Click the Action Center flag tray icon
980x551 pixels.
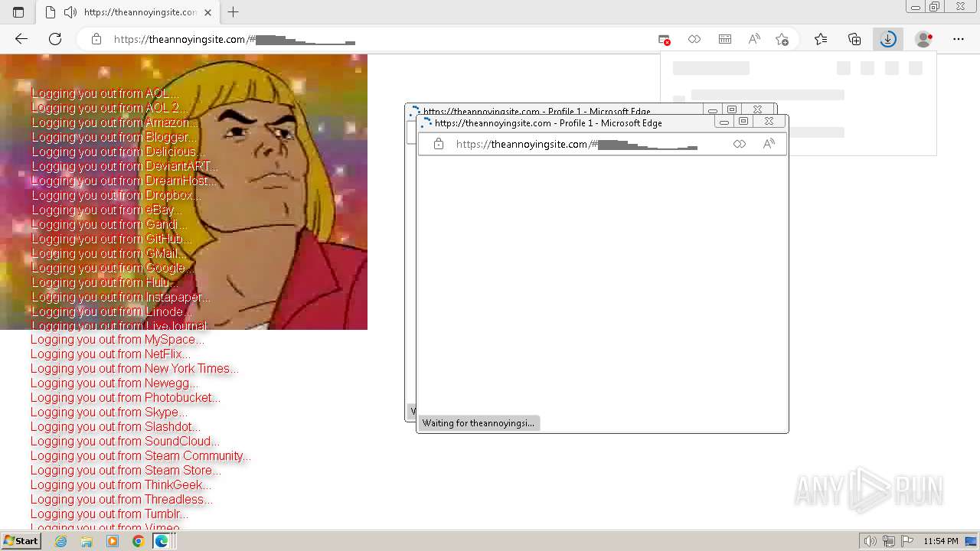pos(907,541)
